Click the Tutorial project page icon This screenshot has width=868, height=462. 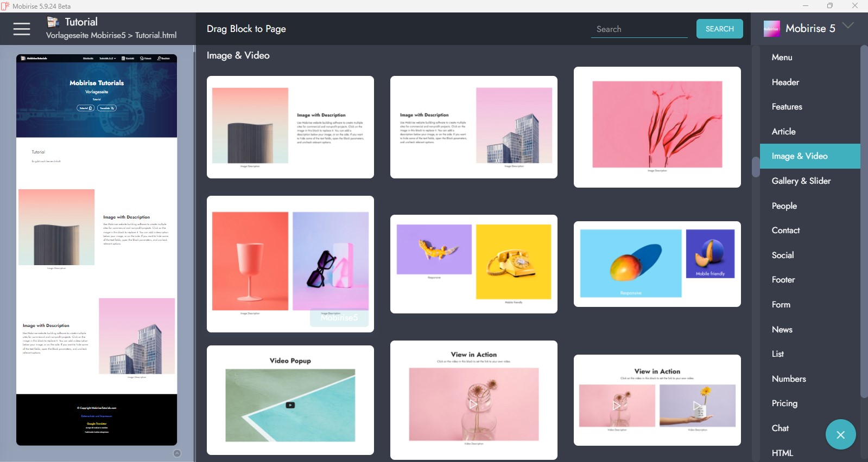pos(53,22)
